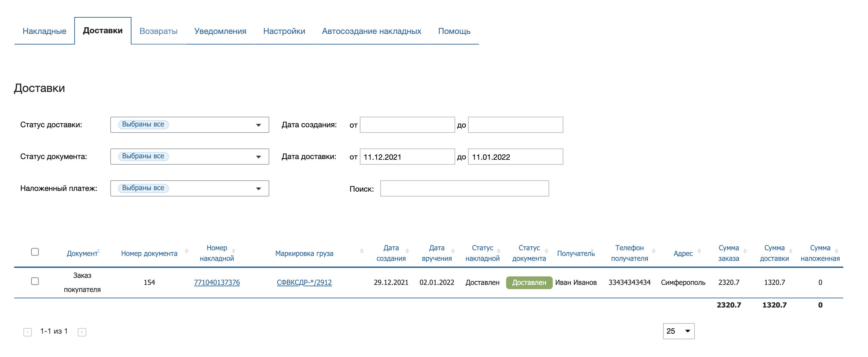Viewport: 868px width, 357px height.
Task: Go to next page with arrow
Action: [x=82, y=332]
